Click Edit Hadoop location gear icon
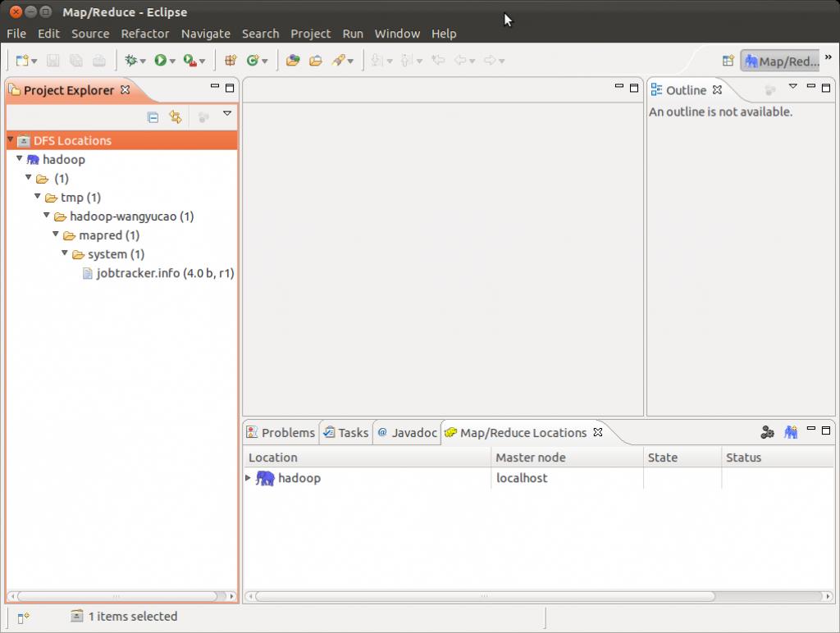This screenshot has height=633, width=840. [767, 431]
